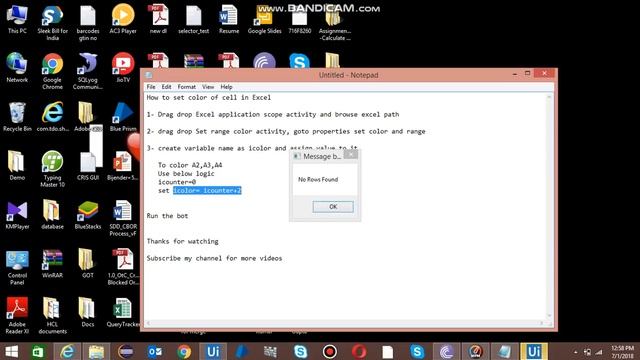Open Notepad File menu
Viewport: 640px width, 360px height.
click(151, 87)
